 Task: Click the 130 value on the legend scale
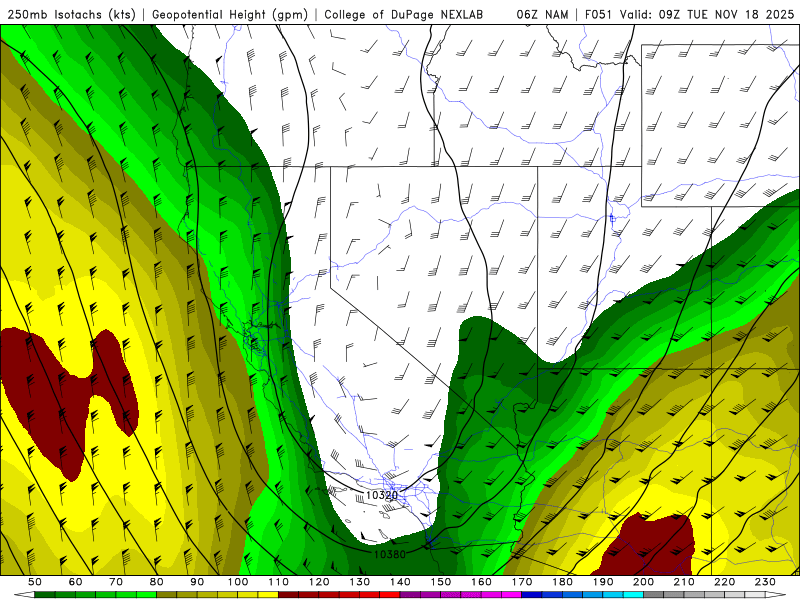pos(360,582)
